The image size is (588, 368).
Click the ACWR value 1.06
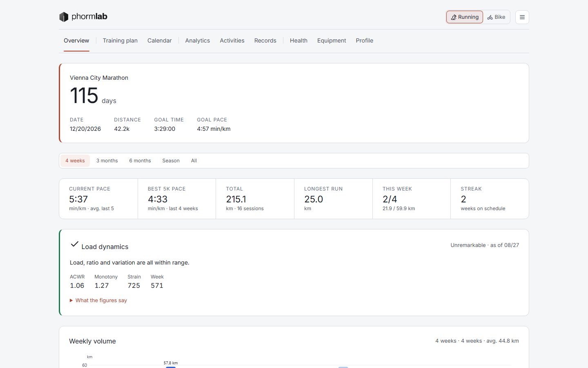pyautogui.click(x=77, y=285)
